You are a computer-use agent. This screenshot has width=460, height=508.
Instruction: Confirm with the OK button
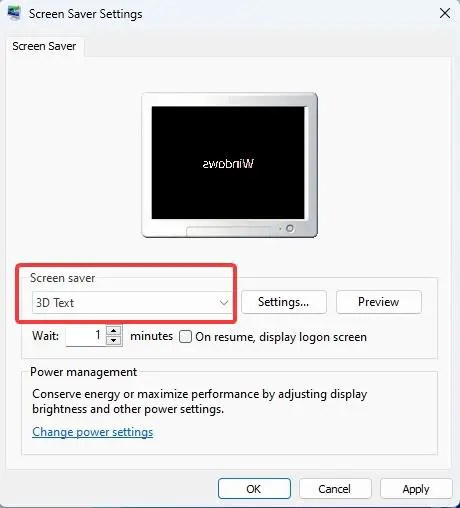(254, 489)
